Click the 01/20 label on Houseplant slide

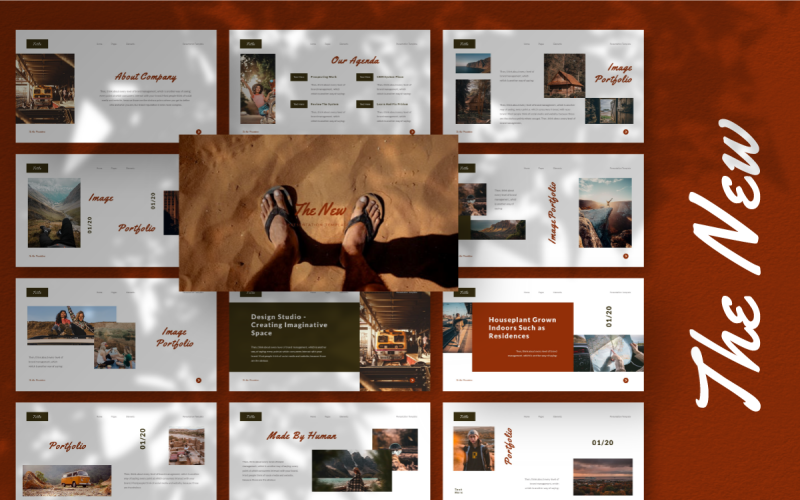pos(609,316)
